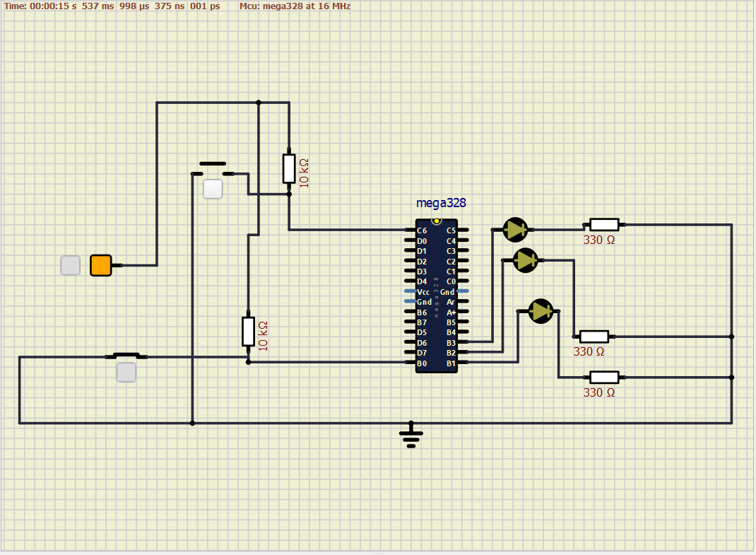756x555 pixels.
Task: Click the gray switch button beside orange source
Action: 71,265
